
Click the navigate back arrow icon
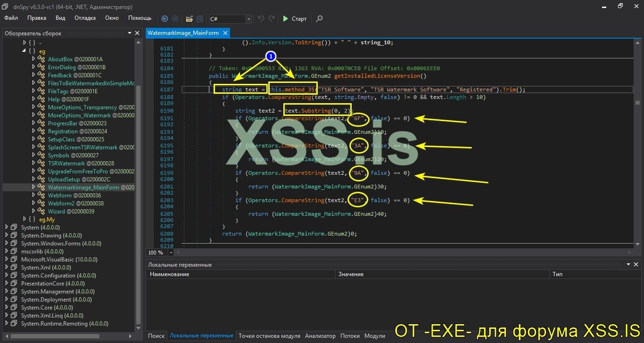click(165, 19)
